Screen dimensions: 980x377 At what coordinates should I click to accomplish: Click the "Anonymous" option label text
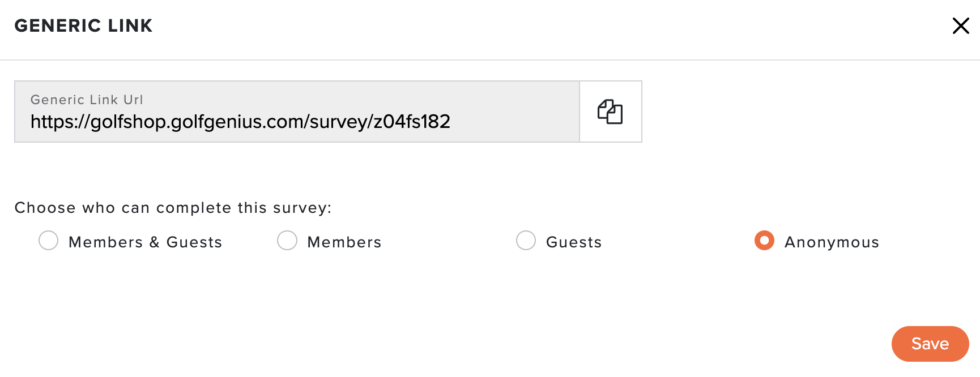coord(832,242)
